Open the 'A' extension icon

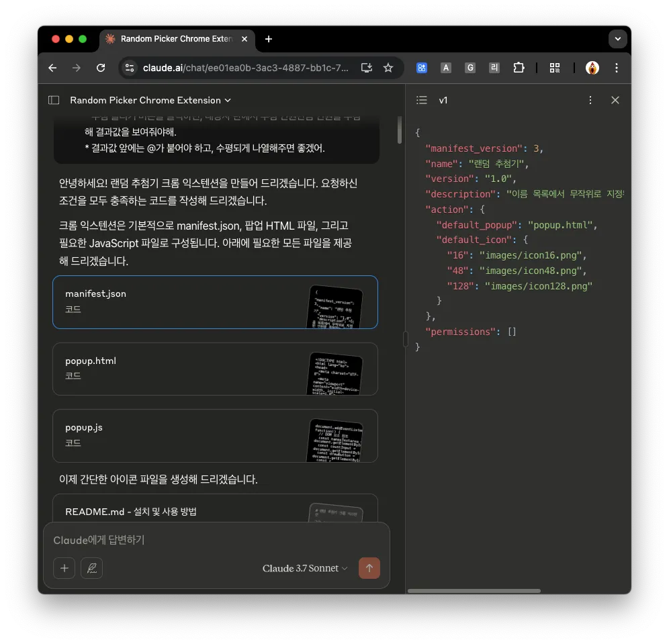click(x=446, y=68)
